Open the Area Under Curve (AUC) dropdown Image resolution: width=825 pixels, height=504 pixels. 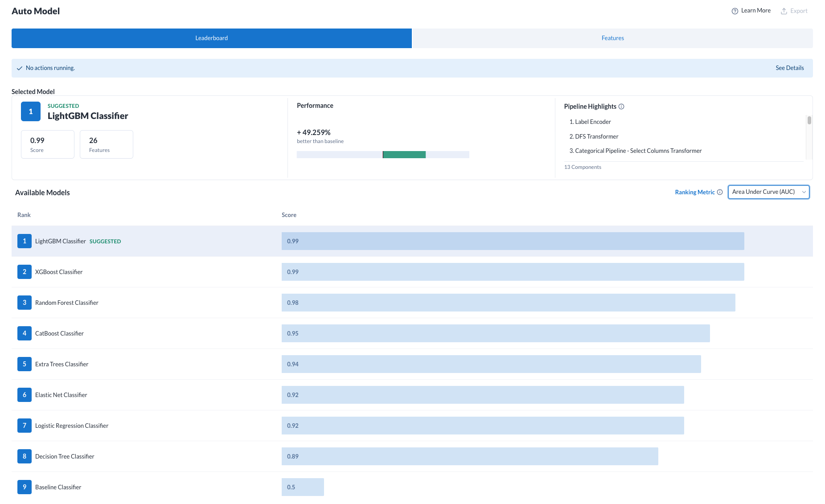click(x=768, y=192)
